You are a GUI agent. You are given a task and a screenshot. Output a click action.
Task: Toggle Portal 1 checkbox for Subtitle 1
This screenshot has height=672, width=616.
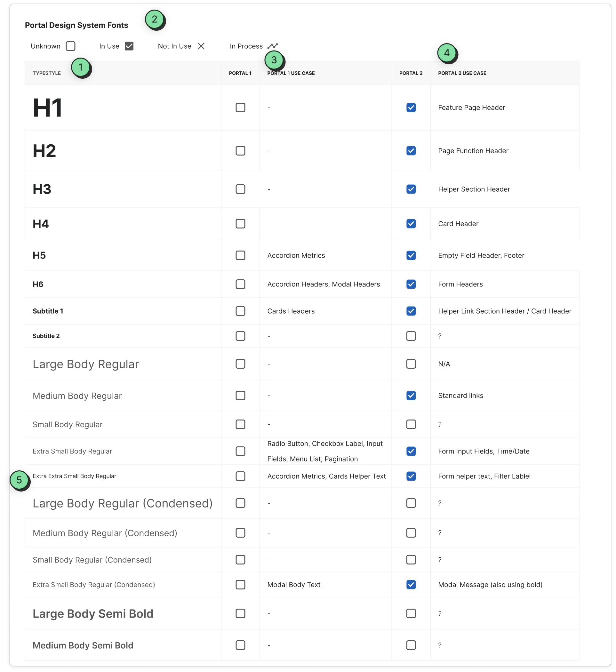coord(240,311)
